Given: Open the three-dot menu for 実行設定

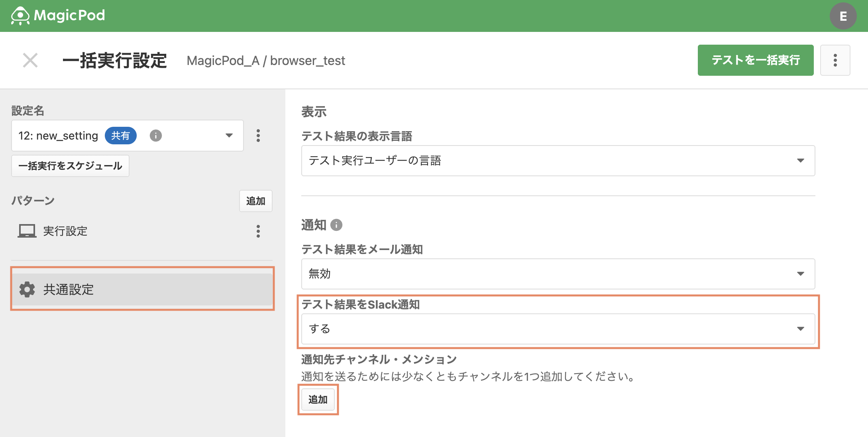Looking at the screenshot, I should coord(258,231).
